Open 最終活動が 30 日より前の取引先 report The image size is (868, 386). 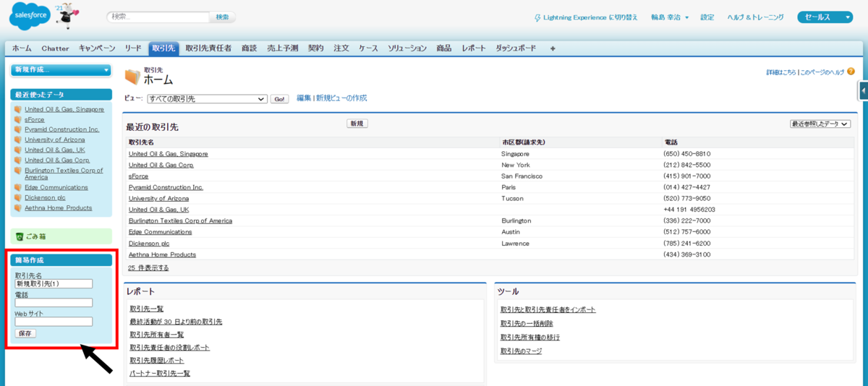[x=176, y=322]
